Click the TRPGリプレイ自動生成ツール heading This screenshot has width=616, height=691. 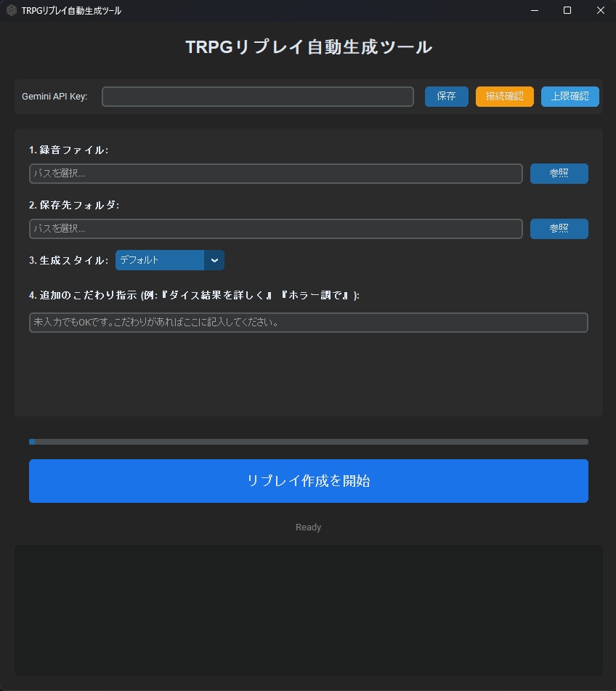click(308, 47)
